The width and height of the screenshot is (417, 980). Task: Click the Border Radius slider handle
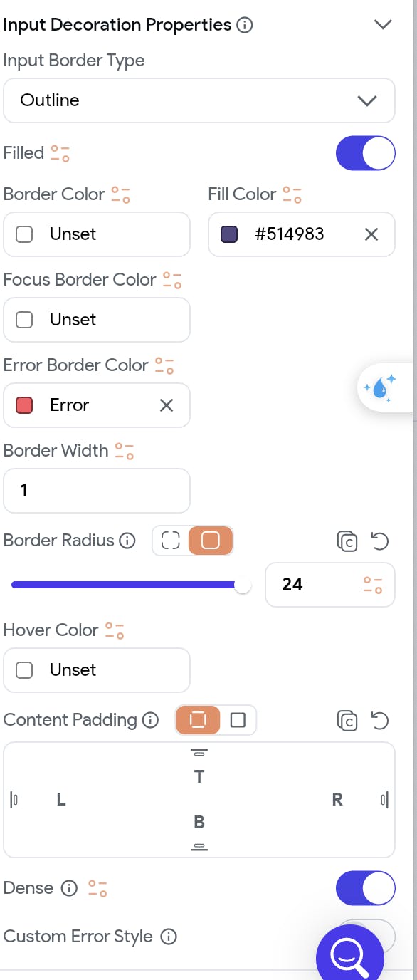coord(243,585)
